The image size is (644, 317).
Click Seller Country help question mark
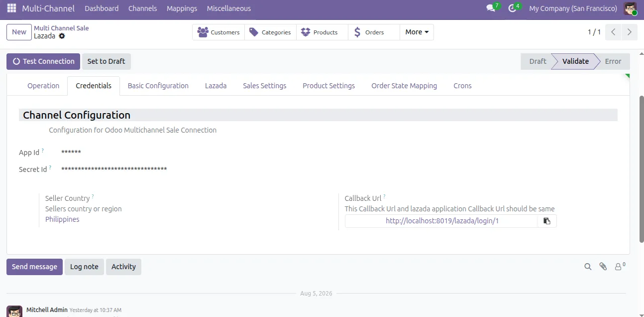click(93, 196)
